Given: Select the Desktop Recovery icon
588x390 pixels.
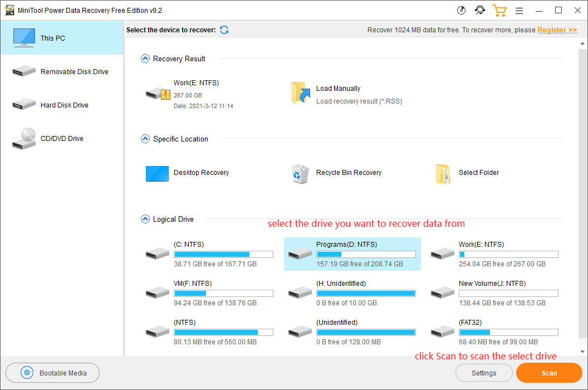Looking at the screenshot, I should click(157, 173).
